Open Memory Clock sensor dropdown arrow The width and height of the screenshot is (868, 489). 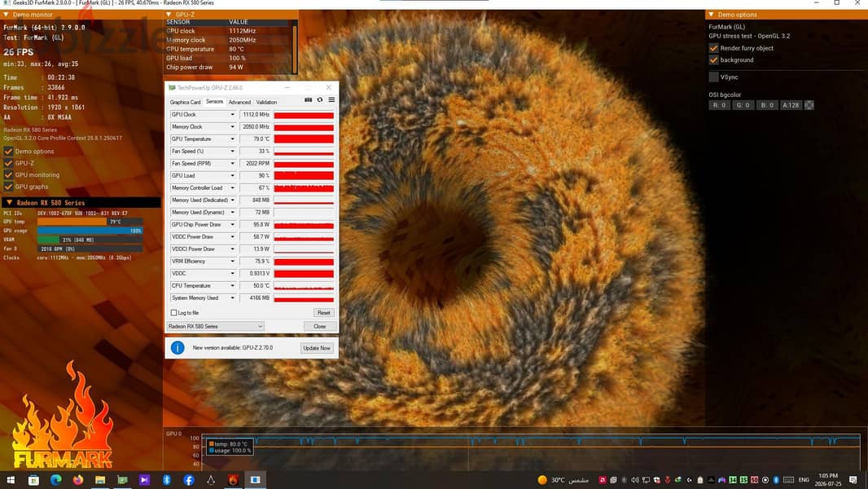(x=233, y=127)
